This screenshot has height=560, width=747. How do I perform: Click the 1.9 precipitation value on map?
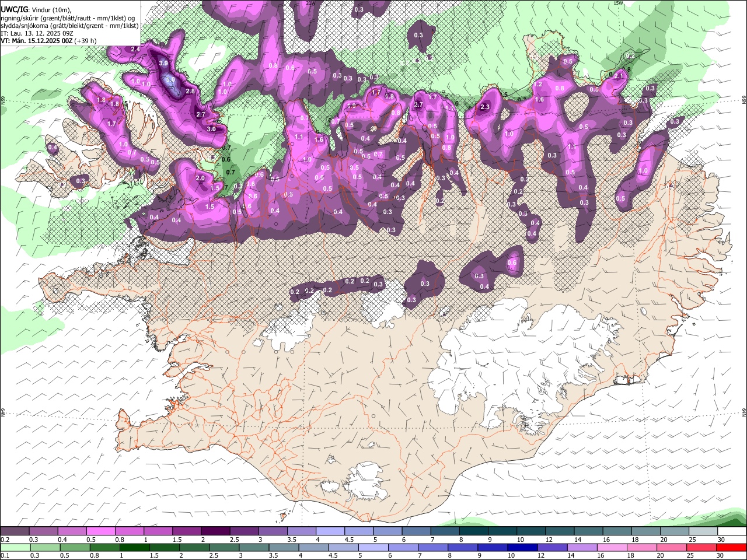(x=351, y=106)
